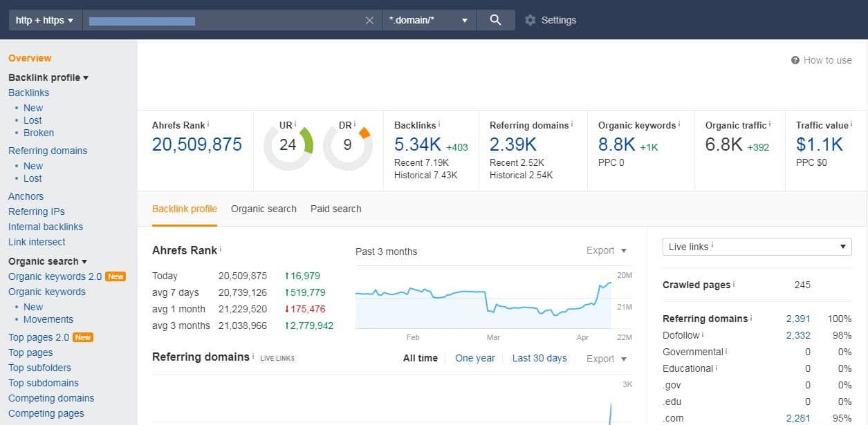This screenshot has width=868, height=425.
Task: Switch to the Organic search tab
Action: click(264, 209)
